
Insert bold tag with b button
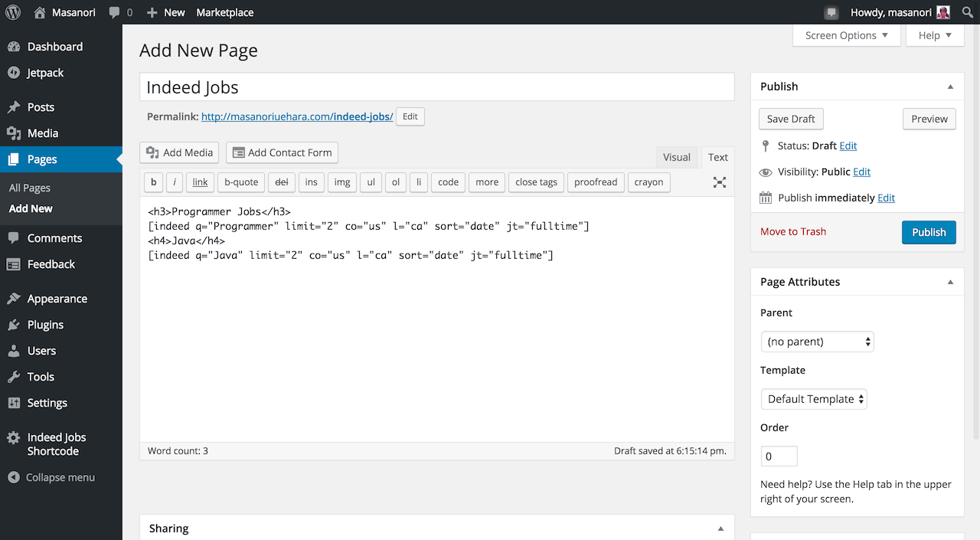click(x=154, y=182)
